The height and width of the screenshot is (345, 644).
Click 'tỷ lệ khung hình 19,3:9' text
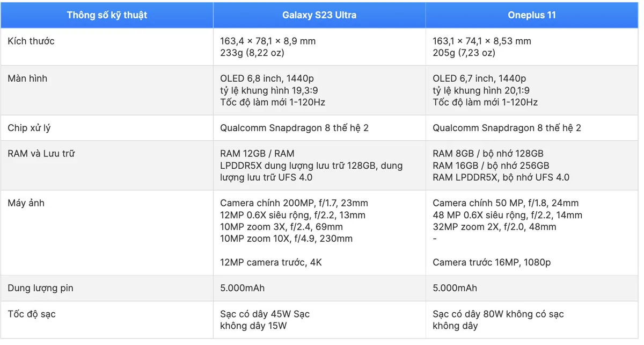(269, 90)
